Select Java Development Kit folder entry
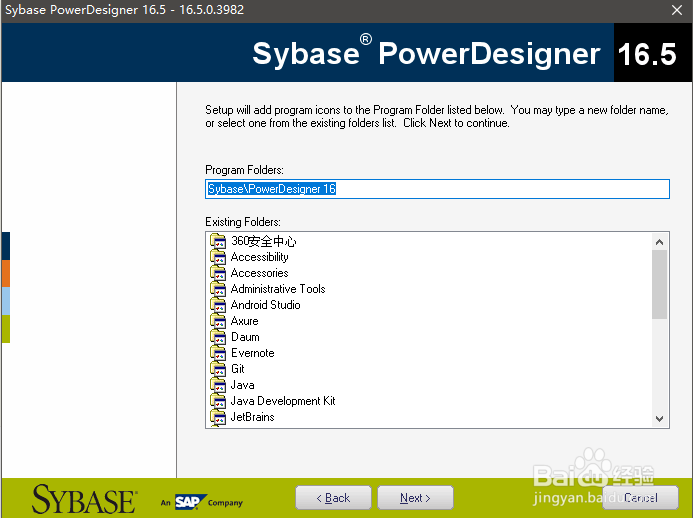 282,401
